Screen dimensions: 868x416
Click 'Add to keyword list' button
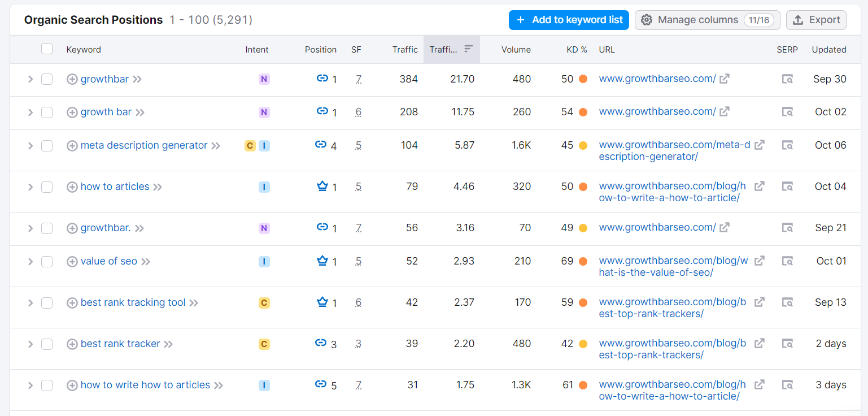coord(569,20)
